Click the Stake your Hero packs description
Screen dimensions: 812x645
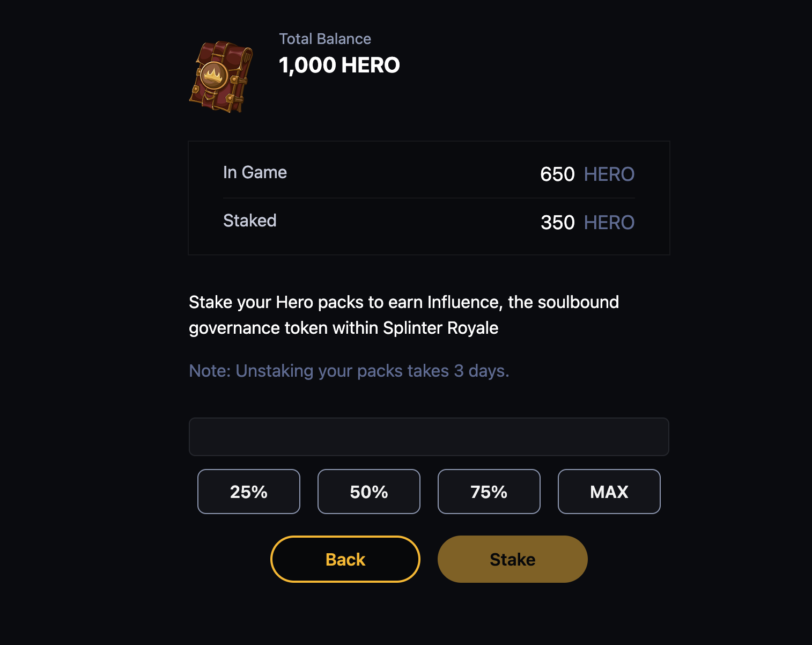[404, 315]
